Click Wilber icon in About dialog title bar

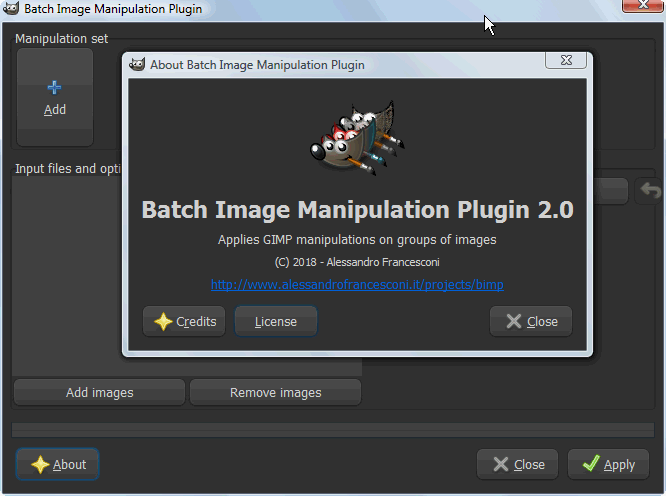coord(137,65)
